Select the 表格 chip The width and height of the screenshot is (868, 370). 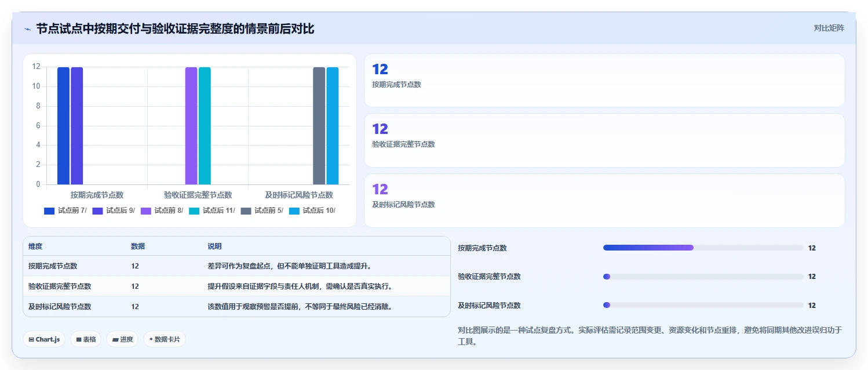click(86, 339)
